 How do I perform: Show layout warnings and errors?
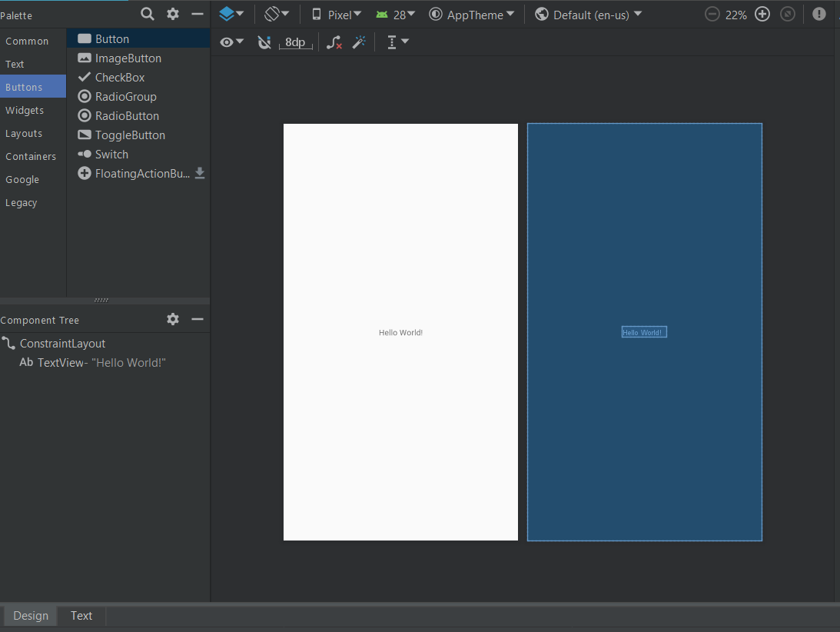[x=818, y=14]
